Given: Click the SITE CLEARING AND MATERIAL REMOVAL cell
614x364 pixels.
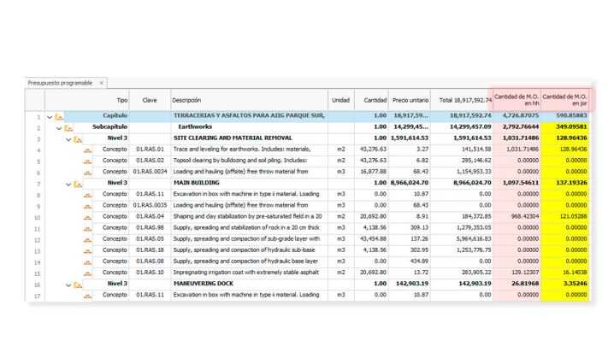Looking at the screenshot, I should click(249, 138).
